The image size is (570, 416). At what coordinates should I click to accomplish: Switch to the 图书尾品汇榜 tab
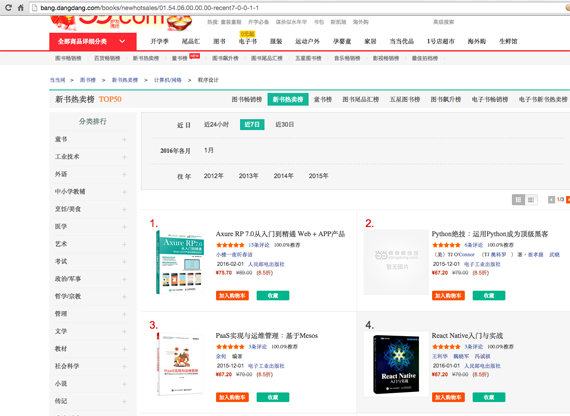tap(361, 99)
